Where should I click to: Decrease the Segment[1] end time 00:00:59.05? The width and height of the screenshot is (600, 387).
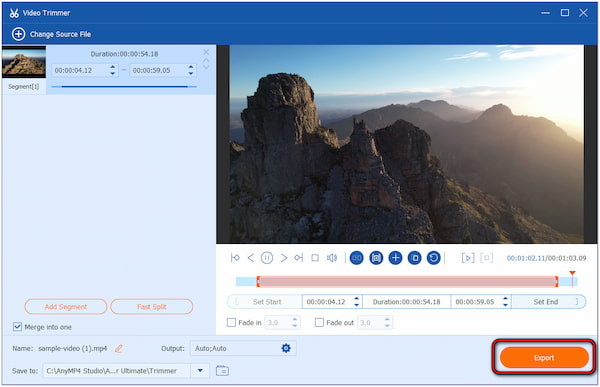click(x=191, y=73)
